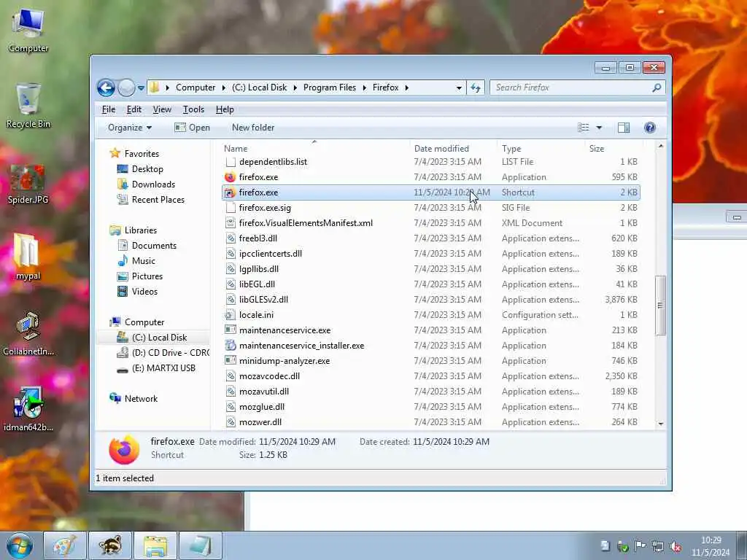
Task: Expand arrow after Firefox breadcrumb
Action: pyautogui.click(x=407, y=88)
